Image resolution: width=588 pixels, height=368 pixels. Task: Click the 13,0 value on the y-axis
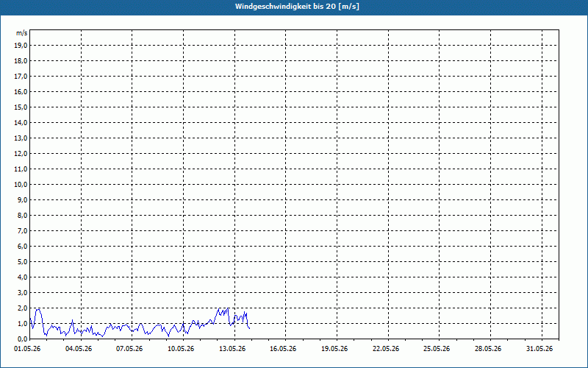point(21,138)
